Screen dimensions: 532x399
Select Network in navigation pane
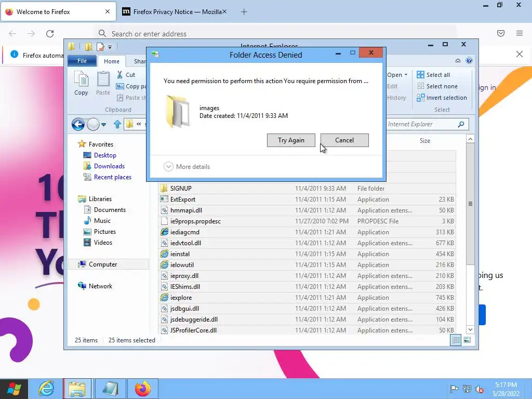point(100,286)
